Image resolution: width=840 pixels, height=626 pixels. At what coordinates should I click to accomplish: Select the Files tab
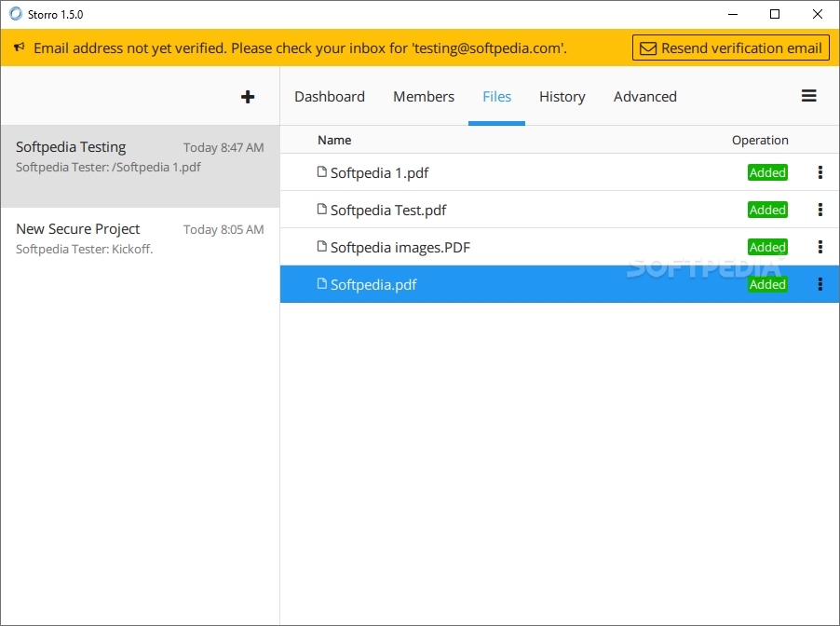tap(496, 97)
